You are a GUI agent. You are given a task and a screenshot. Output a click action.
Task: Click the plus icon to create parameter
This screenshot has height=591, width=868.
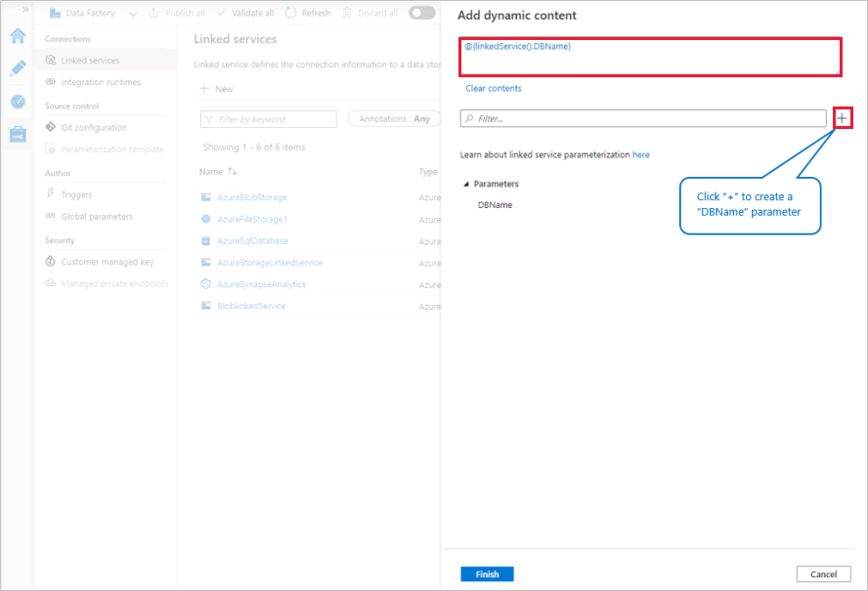click(x=844, y=118)
